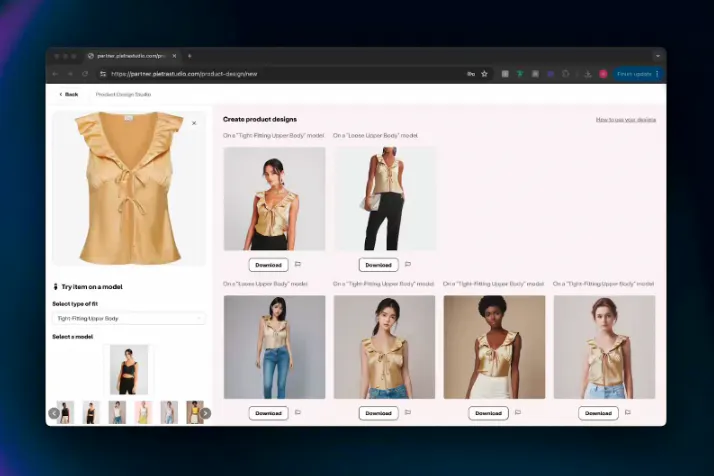The height and width of the screenshot is (476, 714).
Task: Close the pietrastudio browser tab
Action: point(174,56)
